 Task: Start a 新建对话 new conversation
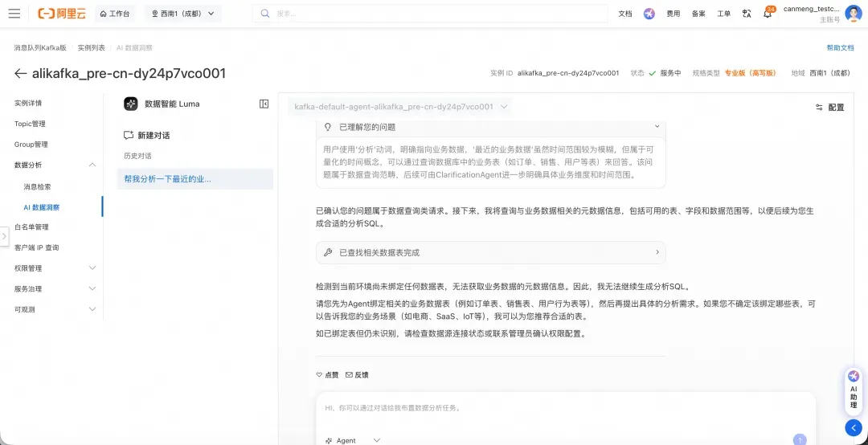point(147,136)
